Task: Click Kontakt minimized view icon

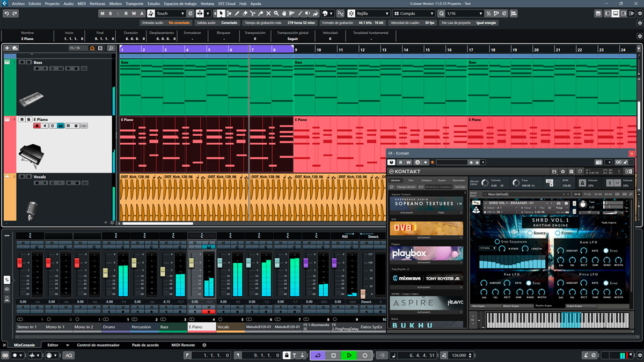Action: tap(581, 172)
